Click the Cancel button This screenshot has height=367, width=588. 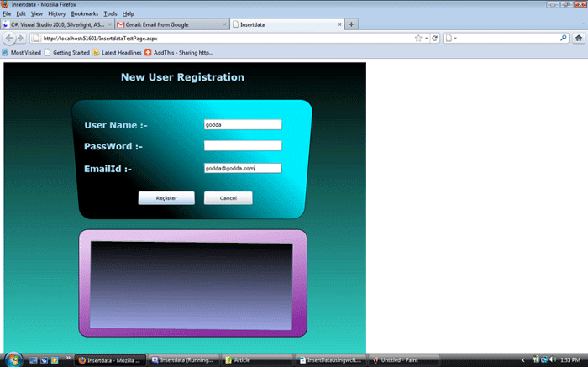coord(228,198)
